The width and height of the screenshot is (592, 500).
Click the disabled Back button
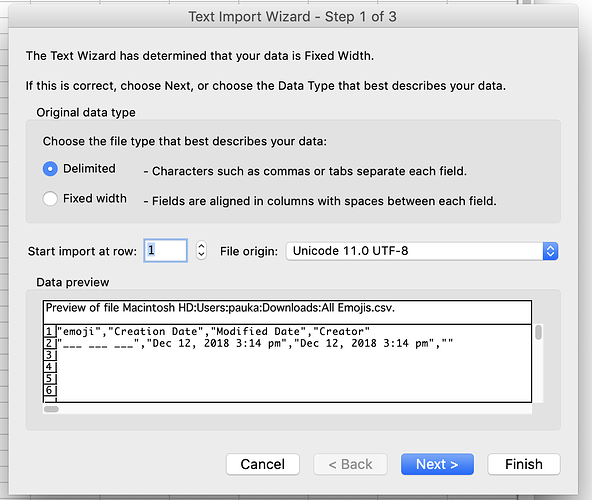tap(350, 464)
